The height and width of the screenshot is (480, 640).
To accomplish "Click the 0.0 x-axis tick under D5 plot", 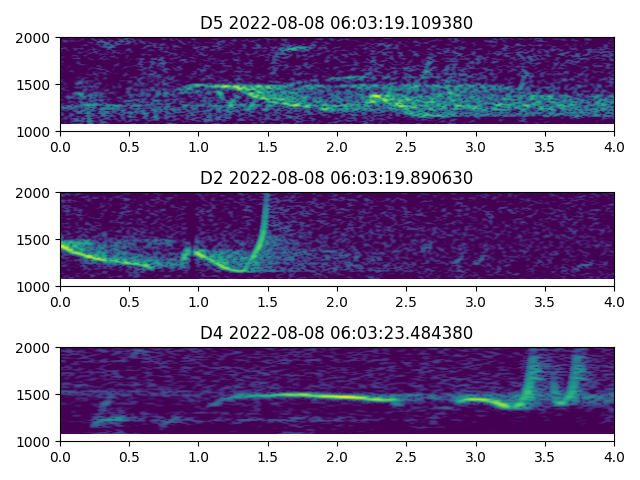I will click(60, 146).
